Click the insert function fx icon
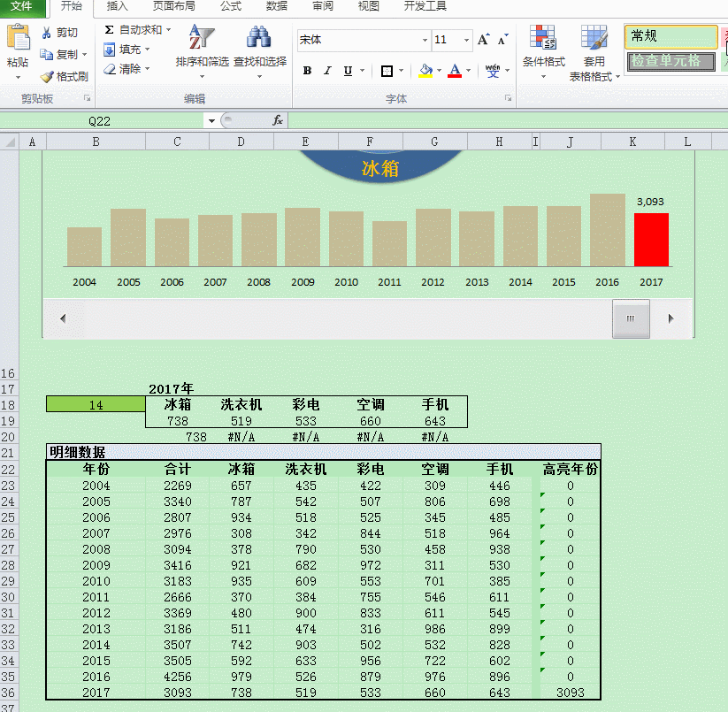 pyautogui.click(x=277, y=120)
